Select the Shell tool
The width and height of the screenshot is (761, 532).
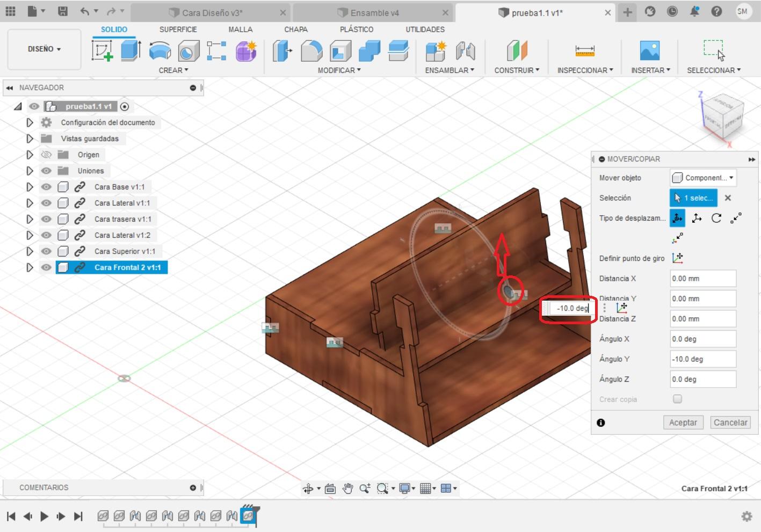tap(340, 51)
